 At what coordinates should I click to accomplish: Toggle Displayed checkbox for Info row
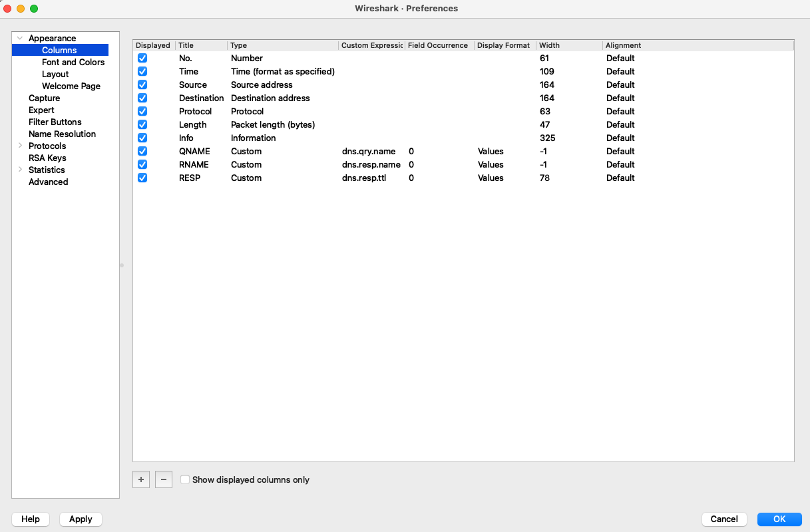(x=142, y=138)
